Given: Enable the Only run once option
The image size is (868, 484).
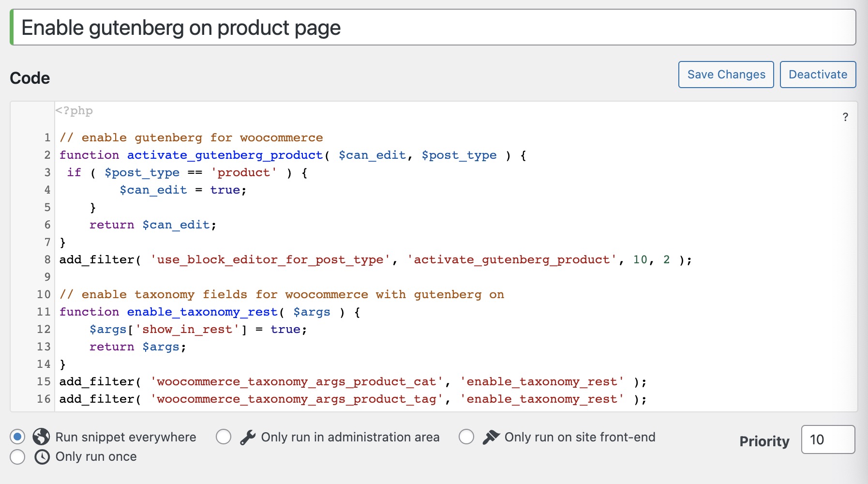Looking at the screenshot, I should 17,456.
